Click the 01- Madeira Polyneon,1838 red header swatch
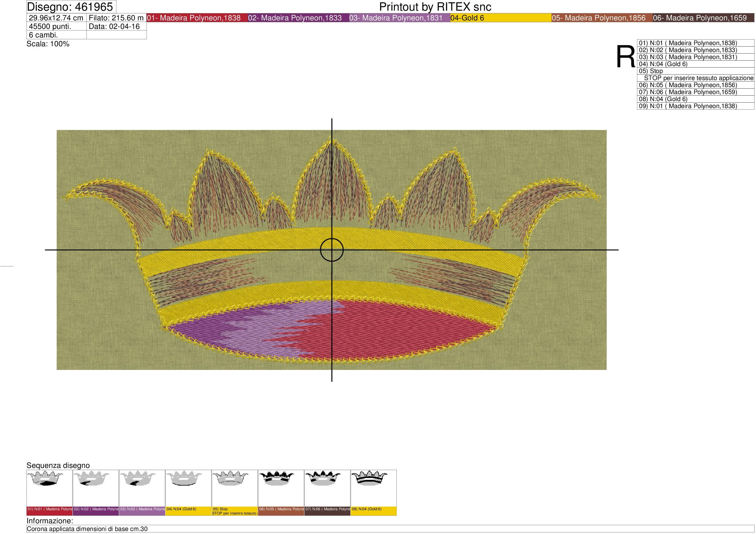The image size is (756, 534). 197,18
